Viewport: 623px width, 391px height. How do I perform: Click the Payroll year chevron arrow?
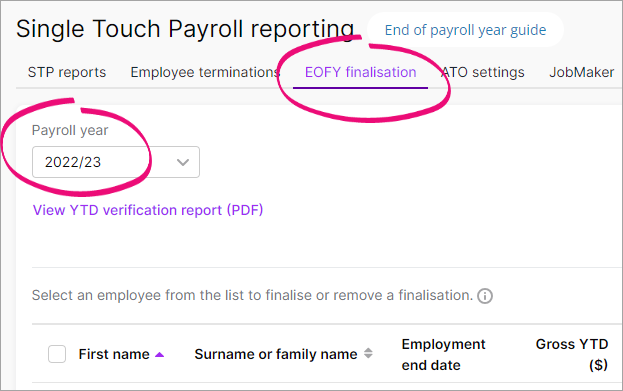(183, 162)
